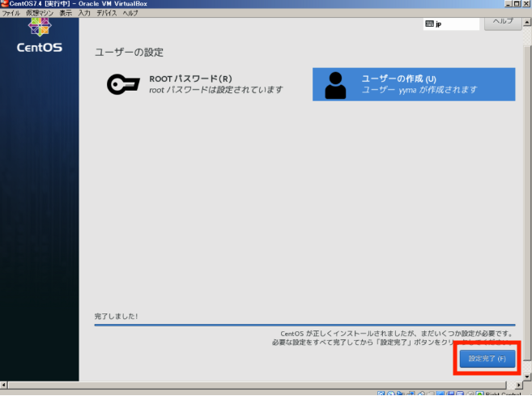Click 'ユーザー yyma が作成されます' text
532x396 pixels.
click(419, 90)
